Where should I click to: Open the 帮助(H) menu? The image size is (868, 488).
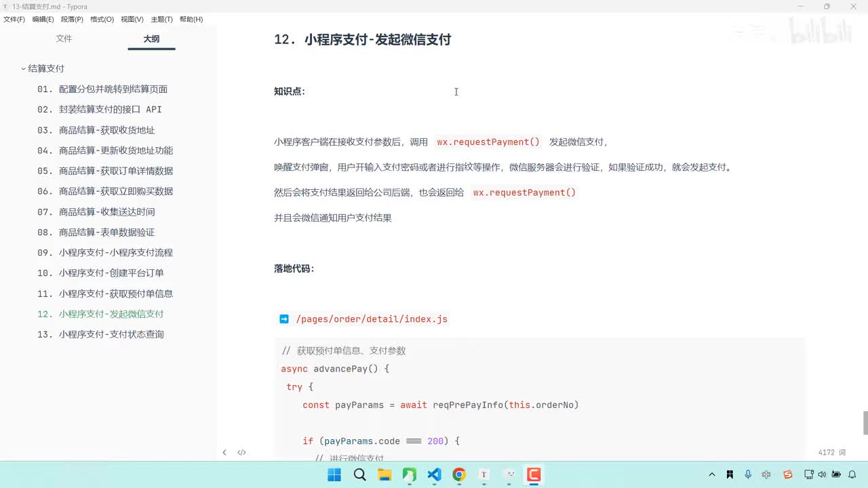[191, 20]
